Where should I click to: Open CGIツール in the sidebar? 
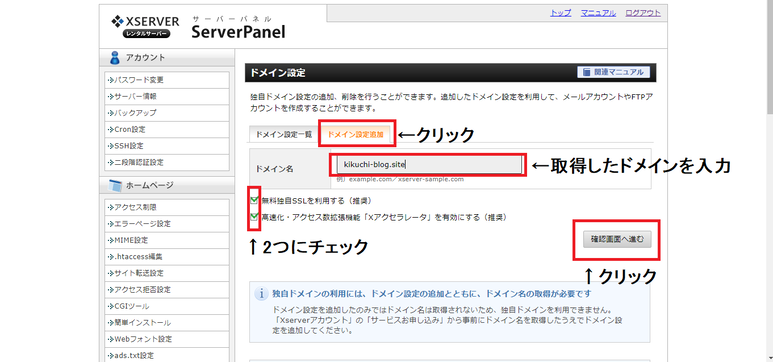pyautogui.click(x=167, y=306)
